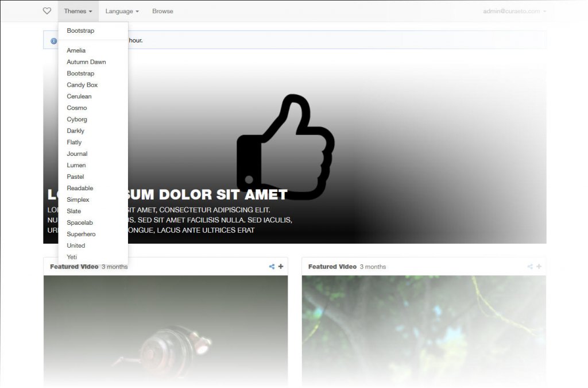The width and height of the screenshot is (588, 388).
Task: Click plus icon on first Featured Video
Action: tap(280, 266)
